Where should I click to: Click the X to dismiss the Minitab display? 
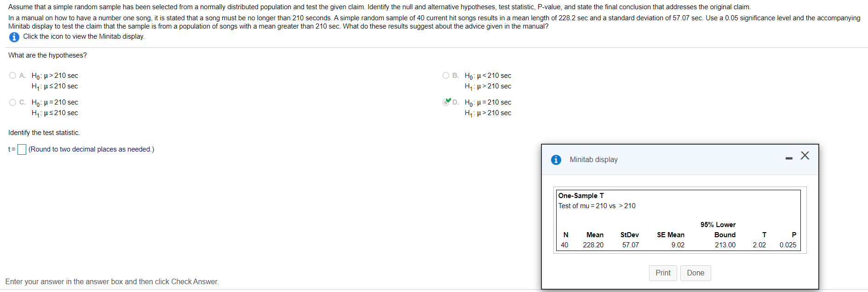(x=805, y=156)
